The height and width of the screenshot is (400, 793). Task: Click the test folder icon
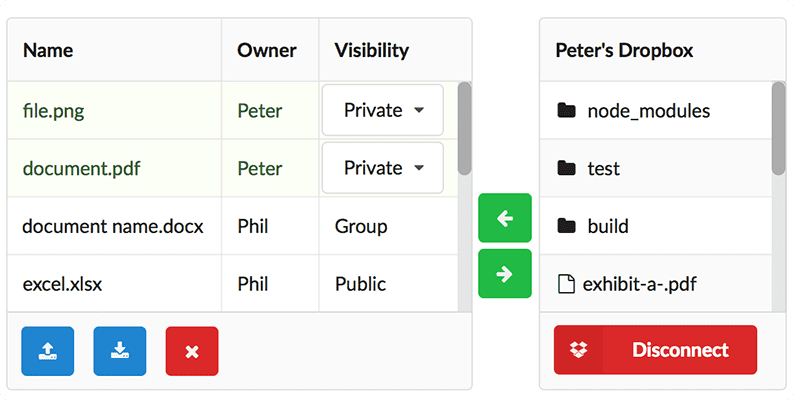[x=567, y=168]
